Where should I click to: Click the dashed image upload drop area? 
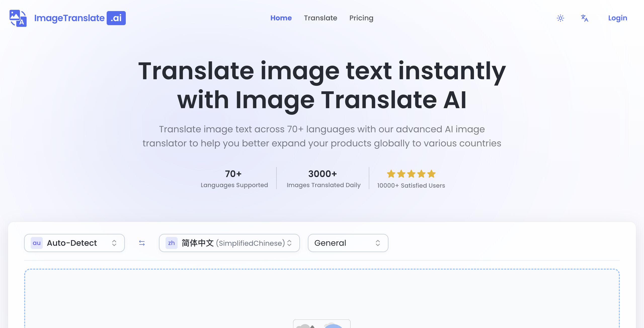(322, 299)
